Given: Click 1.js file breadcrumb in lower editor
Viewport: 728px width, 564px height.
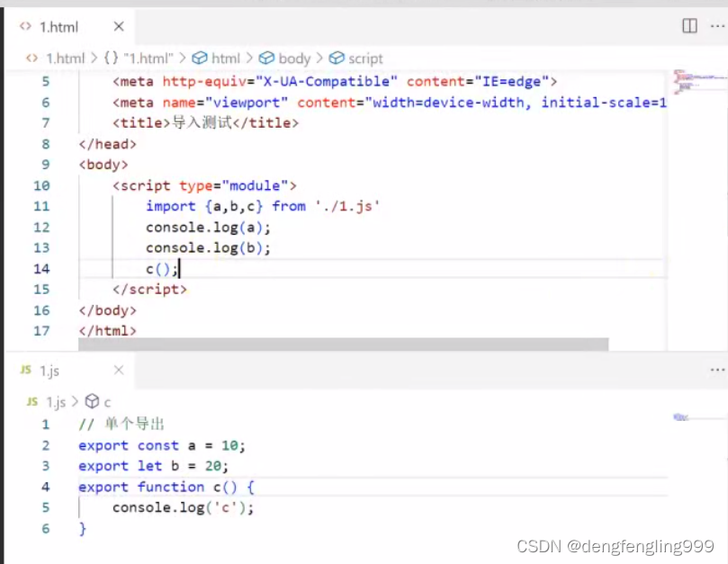Looking at the screenshot, I should [x=56, y=402].
